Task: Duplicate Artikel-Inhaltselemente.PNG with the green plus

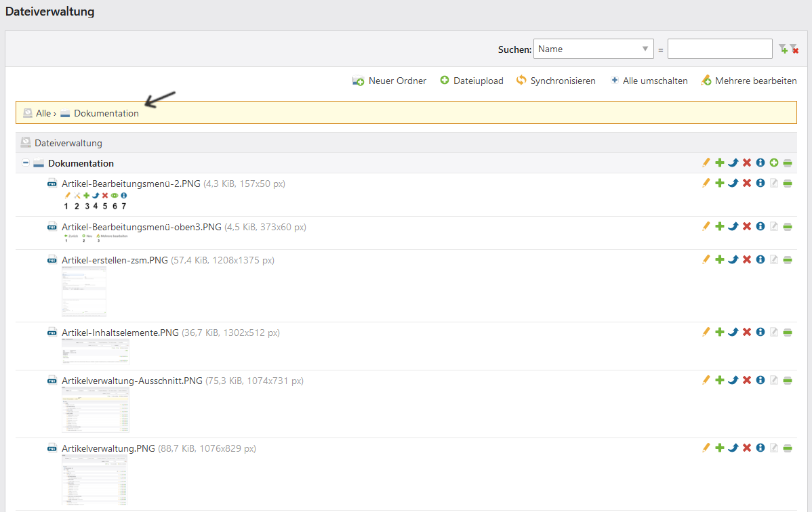Action: click(x=719, y=332)
